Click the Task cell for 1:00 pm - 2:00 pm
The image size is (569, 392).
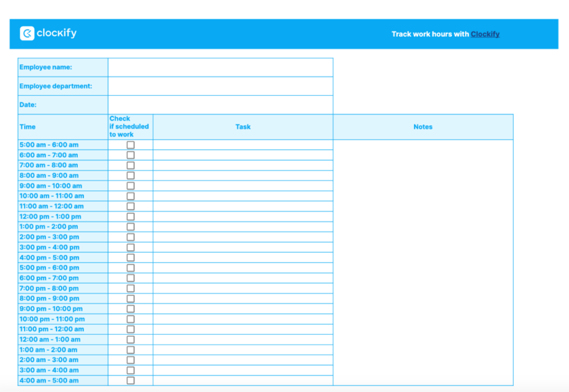point(243,226)
